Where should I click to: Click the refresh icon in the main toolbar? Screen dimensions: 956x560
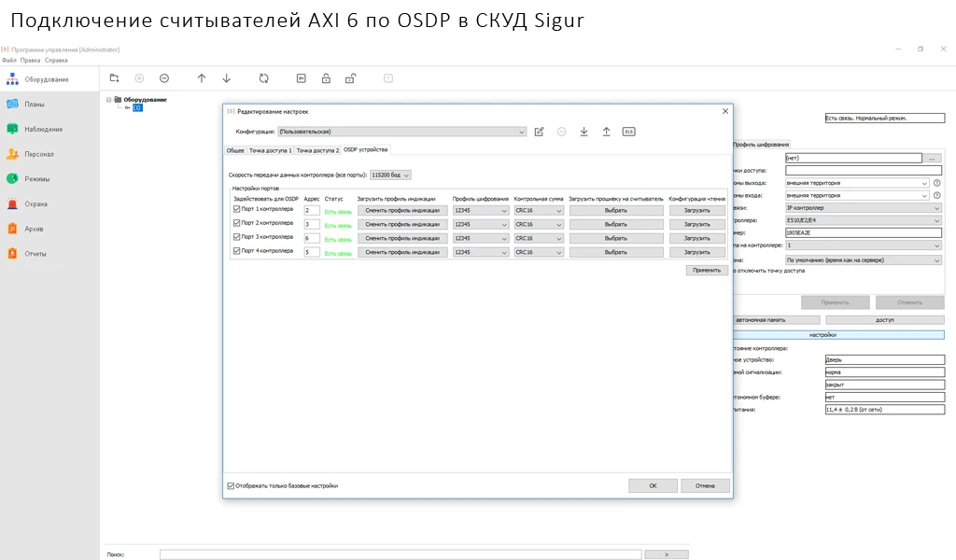(x=264, y=79)
